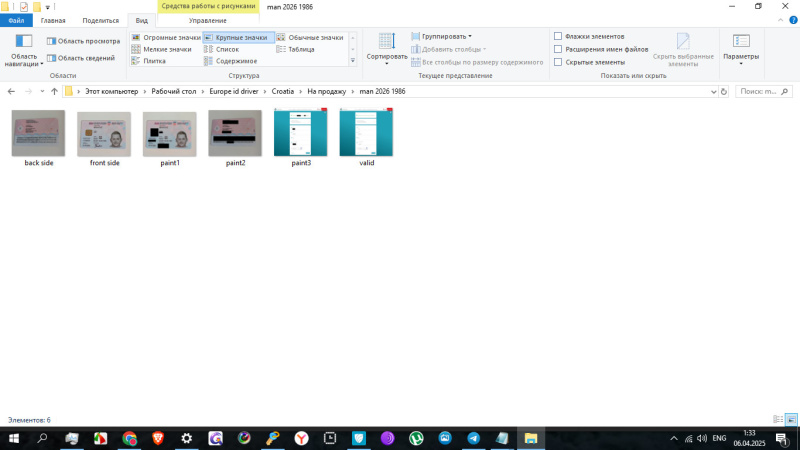Refresh the folder via address bar icon
Image resolution: width=800 pixels, height=450 pixels.
[725, 91]
